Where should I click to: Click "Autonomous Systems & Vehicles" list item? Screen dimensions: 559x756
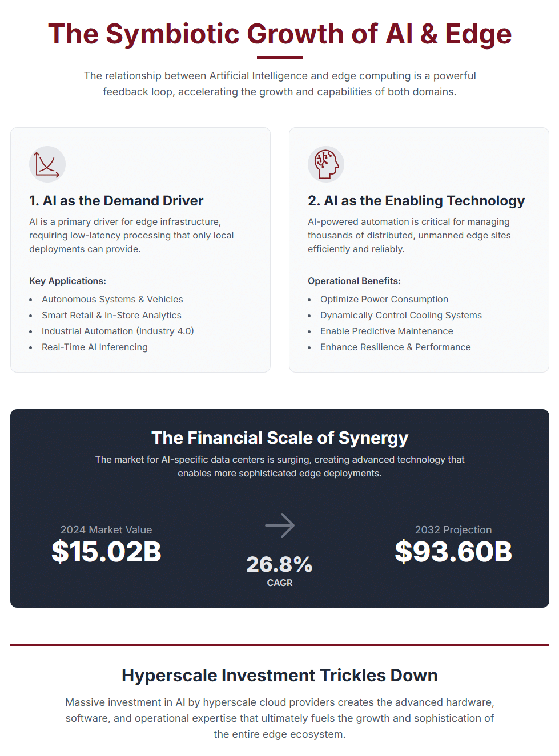coord(112,299)
